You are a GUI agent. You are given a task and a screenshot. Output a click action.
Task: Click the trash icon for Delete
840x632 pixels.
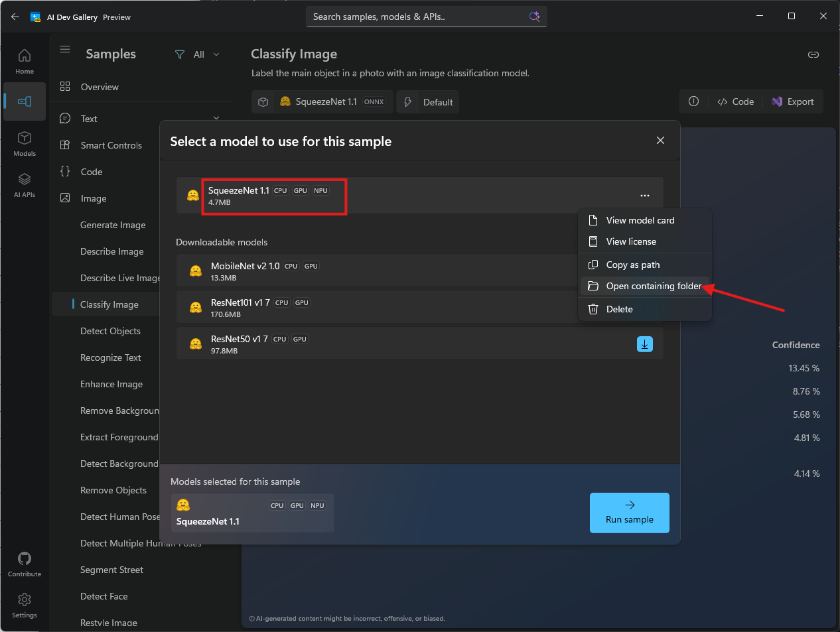pos(593,309)
